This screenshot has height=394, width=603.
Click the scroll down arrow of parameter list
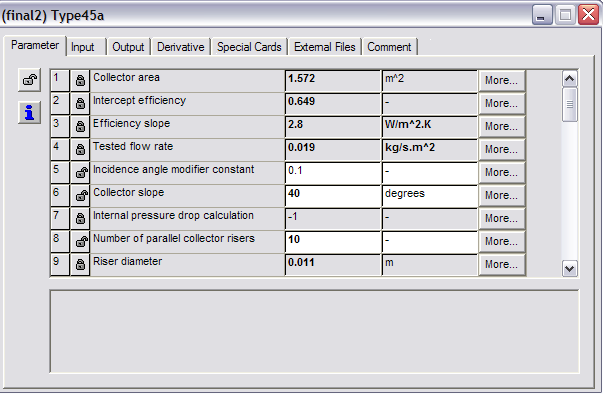coord(570,268)
